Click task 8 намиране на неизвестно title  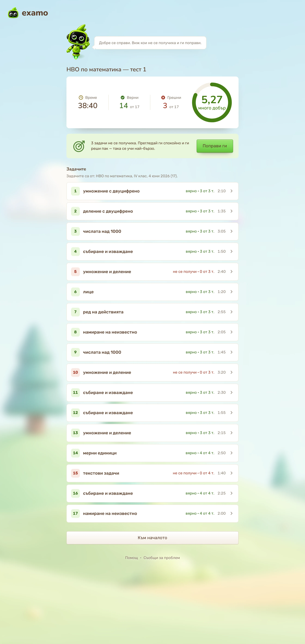pos(110,332)
